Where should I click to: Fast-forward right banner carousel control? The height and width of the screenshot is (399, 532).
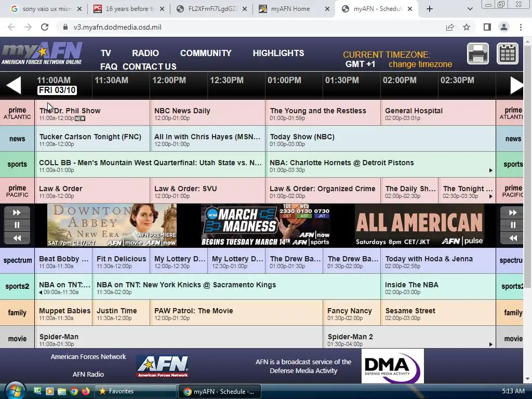(513, 212)
